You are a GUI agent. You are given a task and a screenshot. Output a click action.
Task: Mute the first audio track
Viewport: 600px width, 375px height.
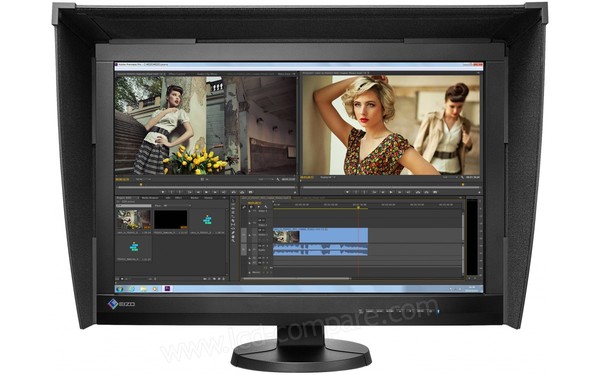point(262,246)
